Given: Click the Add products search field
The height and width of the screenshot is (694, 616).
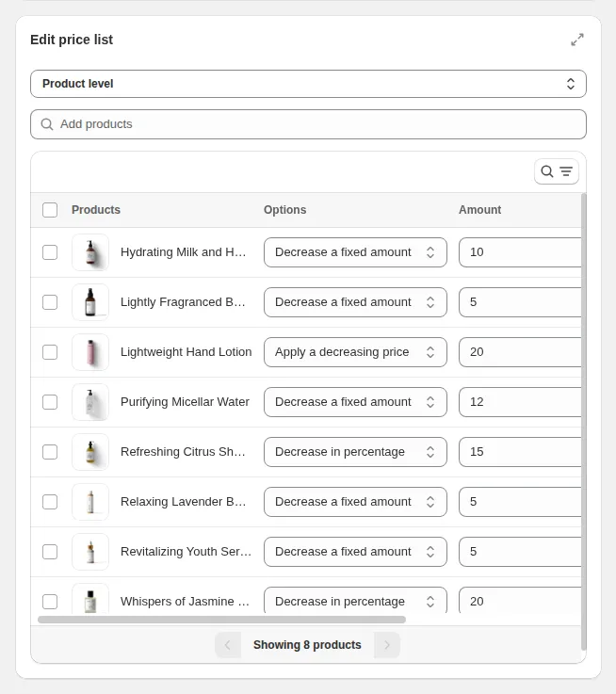Looking at the screenshot, I should click(x=308, y=124).
